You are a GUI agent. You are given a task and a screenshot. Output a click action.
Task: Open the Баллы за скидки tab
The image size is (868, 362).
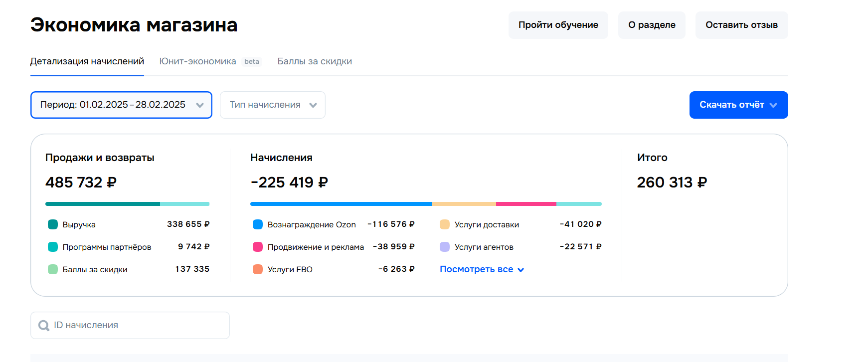coord(315,61)
